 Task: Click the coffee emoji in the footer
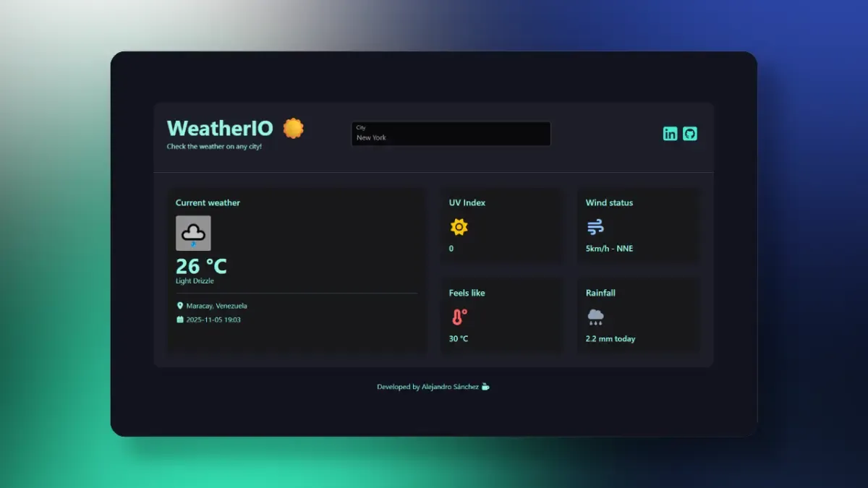pos(485,386)
